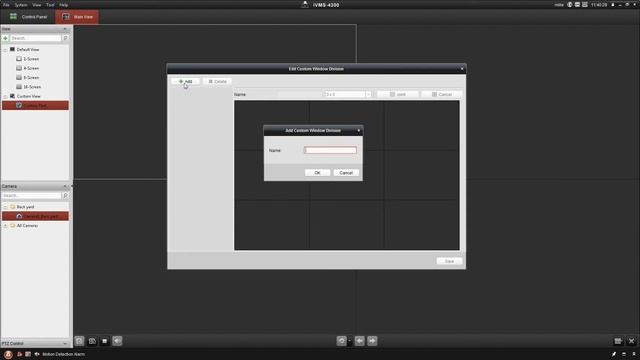Close the Edit Custom Window Division dialog
Viewport: 640px width, 360px height.
pos(462,69)
